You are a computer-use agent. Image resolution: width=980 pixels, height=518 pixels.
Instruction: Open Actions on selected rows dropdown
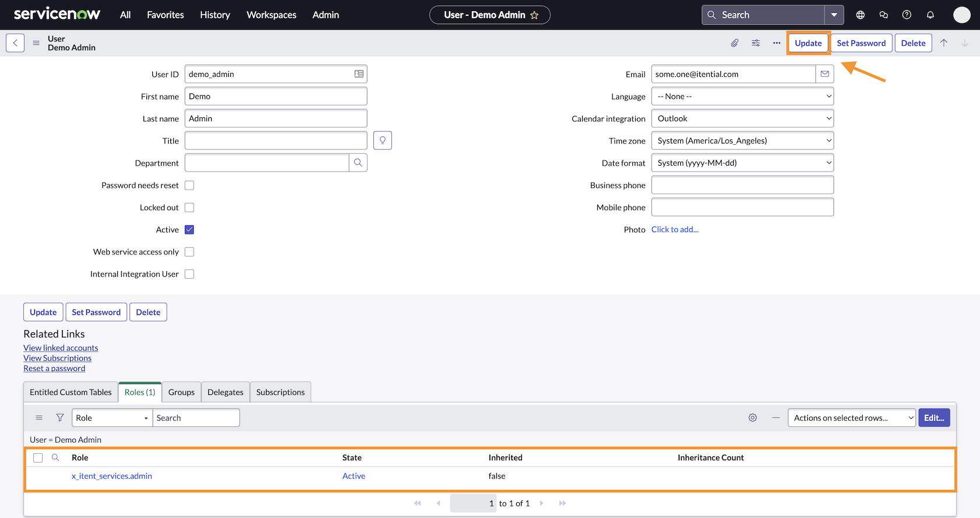[851, 418]
